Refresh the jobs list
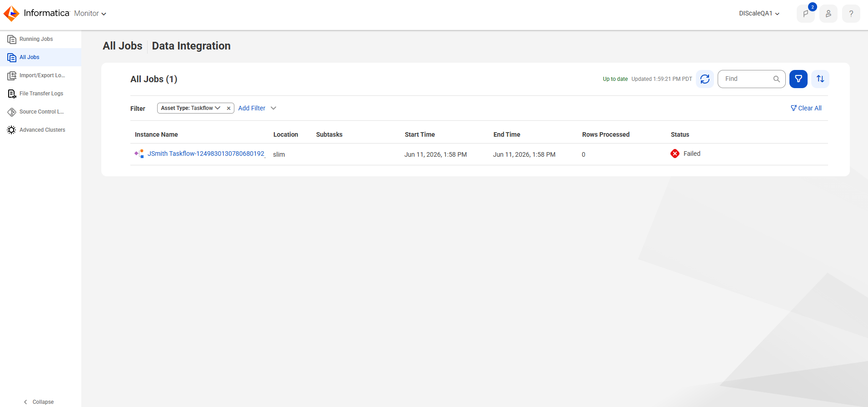Viewport: 868px width, 407px height. pos(704,79)
